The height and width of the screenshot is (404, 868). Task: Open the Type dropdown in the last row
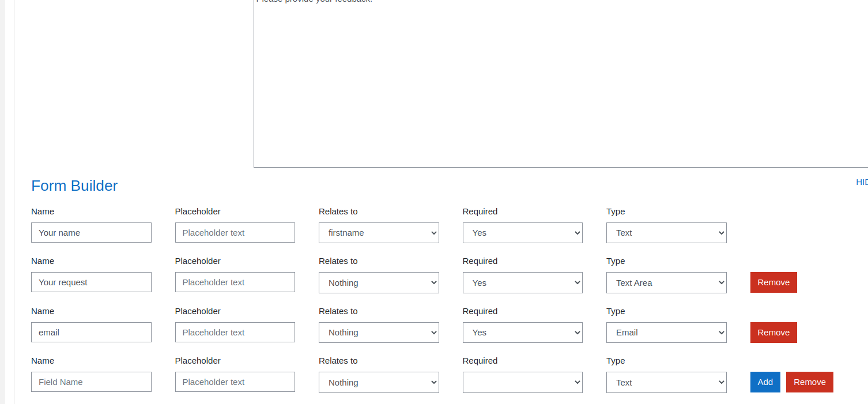click(x=666, y=382)
